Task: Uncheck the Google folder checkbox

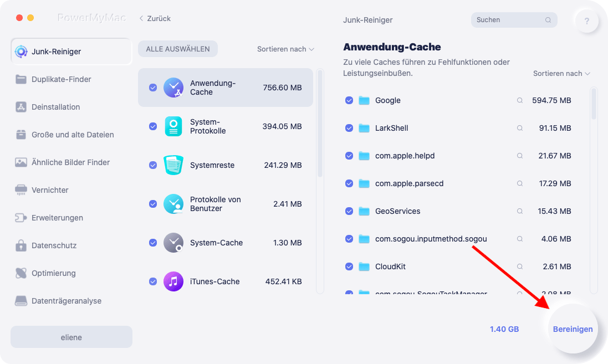Action: coord(349,100)
